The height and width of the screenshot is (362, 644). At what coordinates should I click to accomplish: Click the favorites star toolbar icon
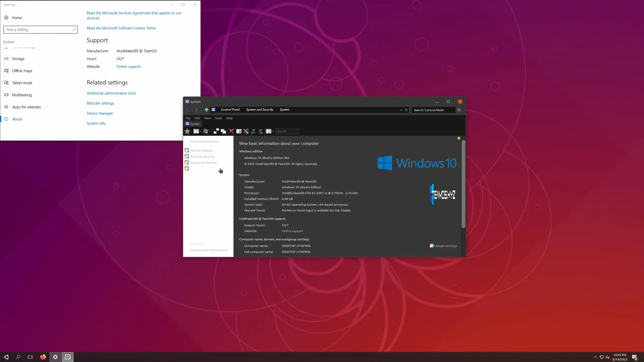click(187, 131)
